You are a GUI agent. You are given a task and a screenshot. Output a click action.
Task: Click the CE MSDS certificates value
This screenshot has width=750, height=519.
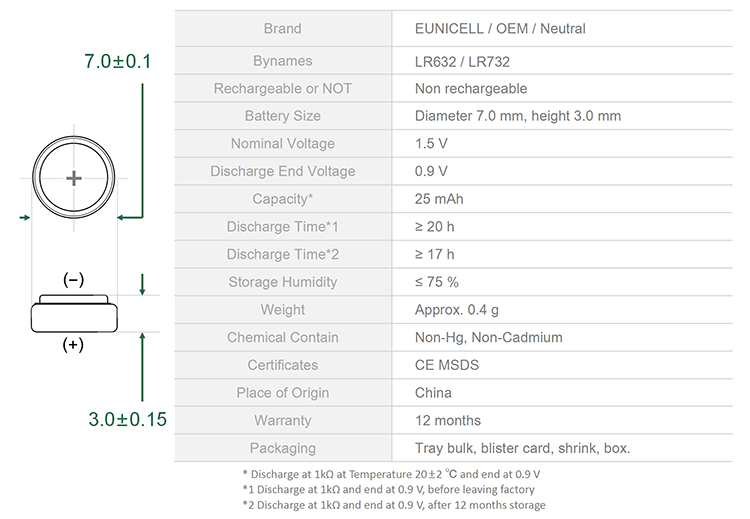(x=447, y=365)
